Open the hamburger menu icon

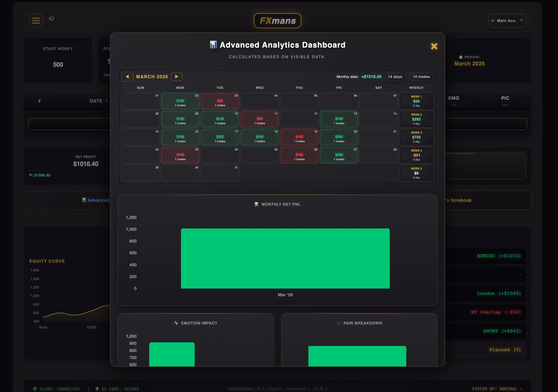click(36, 21)
